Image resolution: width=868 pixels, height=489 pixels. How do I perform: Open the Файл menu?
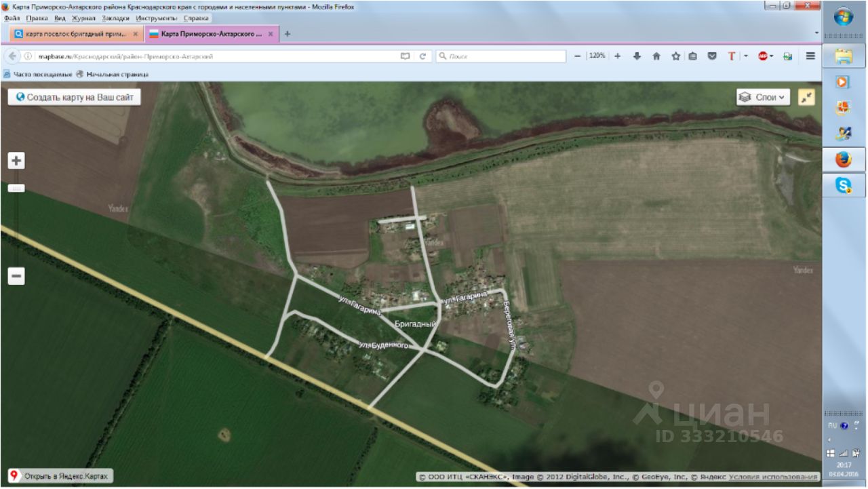(x=12, y=18)
